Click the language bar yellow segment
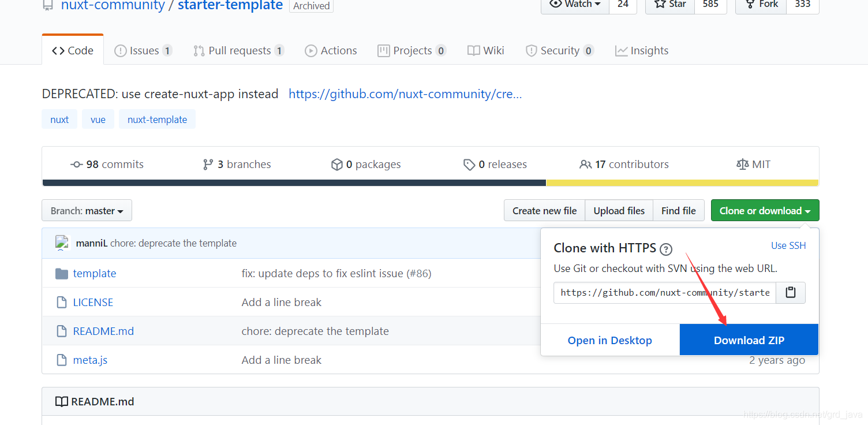Image resolution: width=868 pixels, height=425 pixels. click(x=682, y=183)
